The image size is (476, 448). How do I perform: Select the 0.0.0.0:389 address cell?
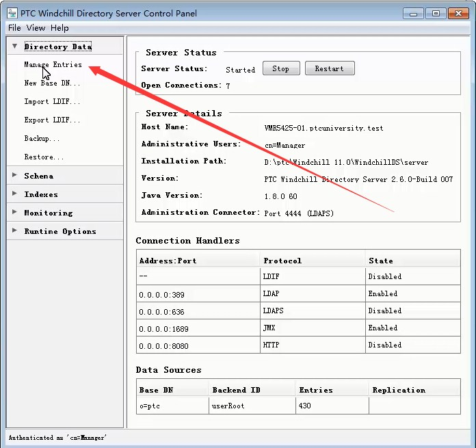198,293
